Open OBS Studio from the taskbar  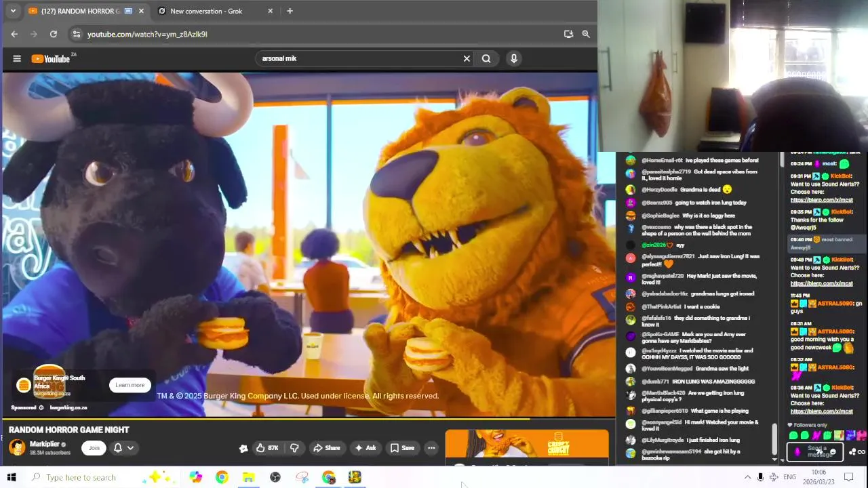click(x=275, y=477)
